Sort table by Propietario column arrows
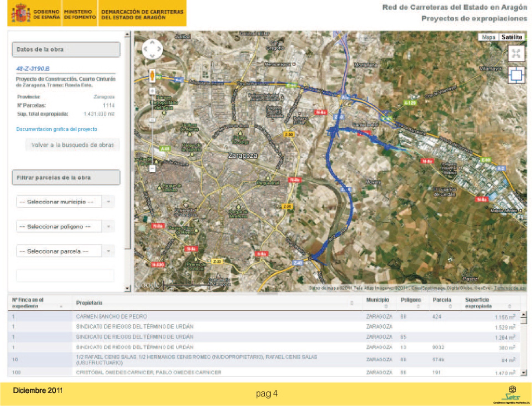Screen dimensions: 532x406 pos(352,303)
